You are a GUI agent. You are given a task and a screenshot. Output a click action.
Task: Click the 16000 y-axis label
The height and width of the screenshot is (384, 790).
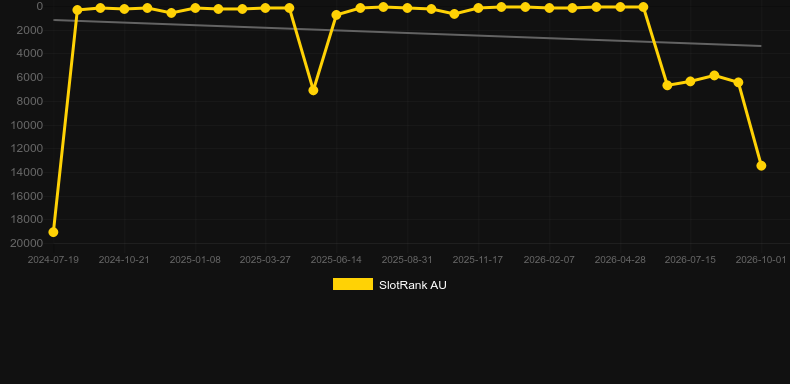click(27, 196)
